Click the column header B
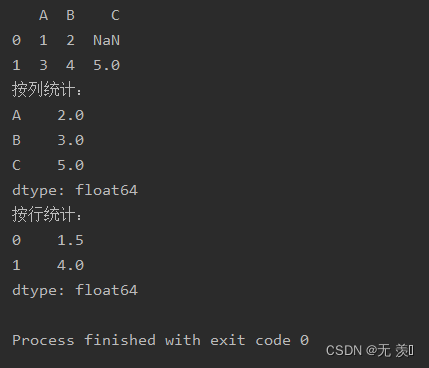The image size is (429, 368). (70, 15)
